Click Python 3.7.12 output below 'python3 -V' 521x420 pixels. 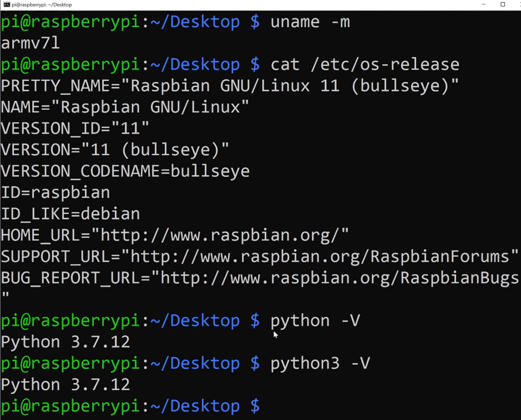(x=65, y=385)
